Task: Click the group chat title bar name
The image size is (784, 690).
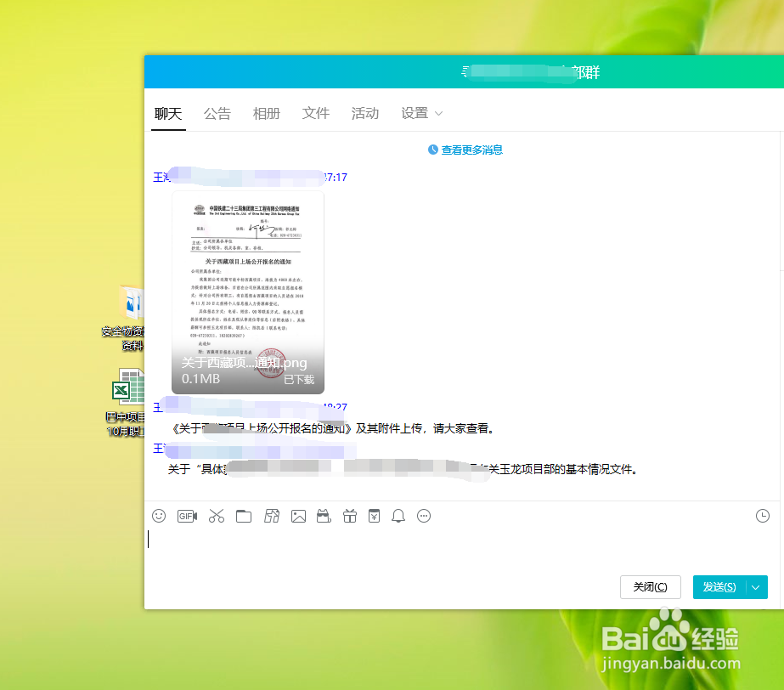Action: pyautogui.click(x=530, y=72)
